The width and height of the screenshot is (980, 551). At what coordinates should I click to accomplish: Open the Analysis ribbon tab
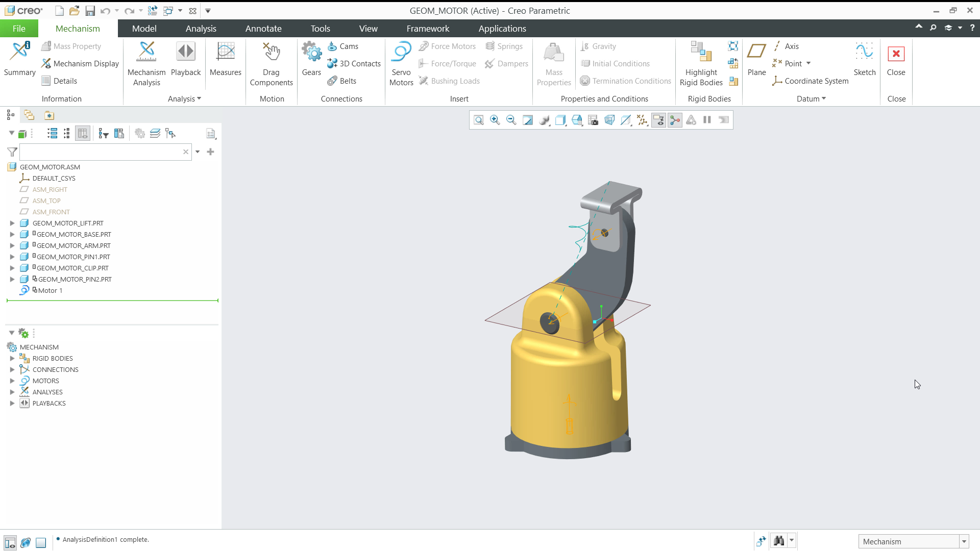coord(201,29)
